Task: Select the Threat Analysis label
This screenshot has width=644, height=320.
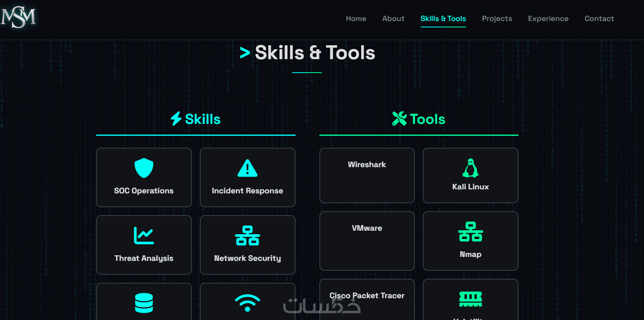Action: click(144, 258)
